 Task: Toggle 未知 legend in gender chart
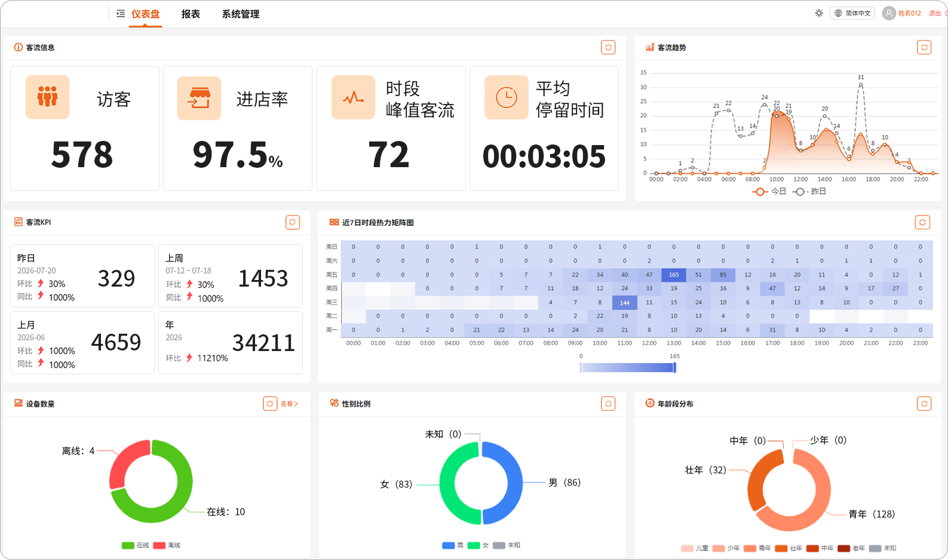click(x=507, y=545)
